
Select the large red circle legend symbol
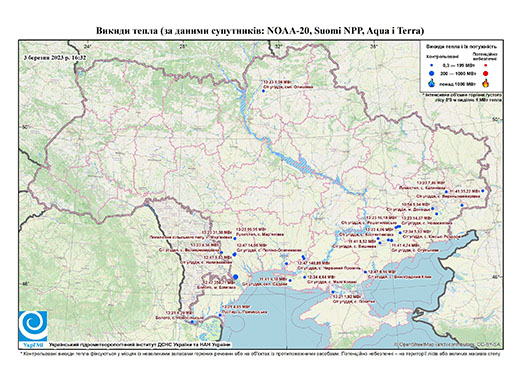click(x=485, y=73)
